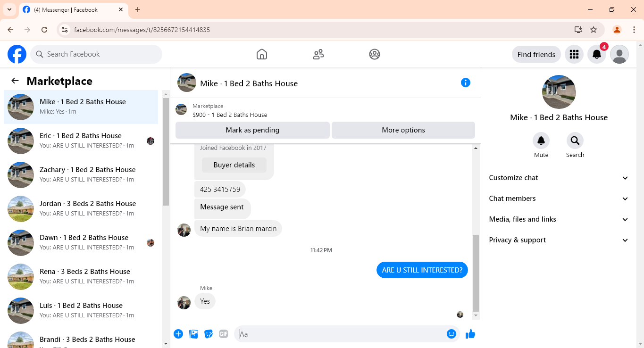View site information icon in address bar
This screenshot has width=644, height=348.
(65, 30)
